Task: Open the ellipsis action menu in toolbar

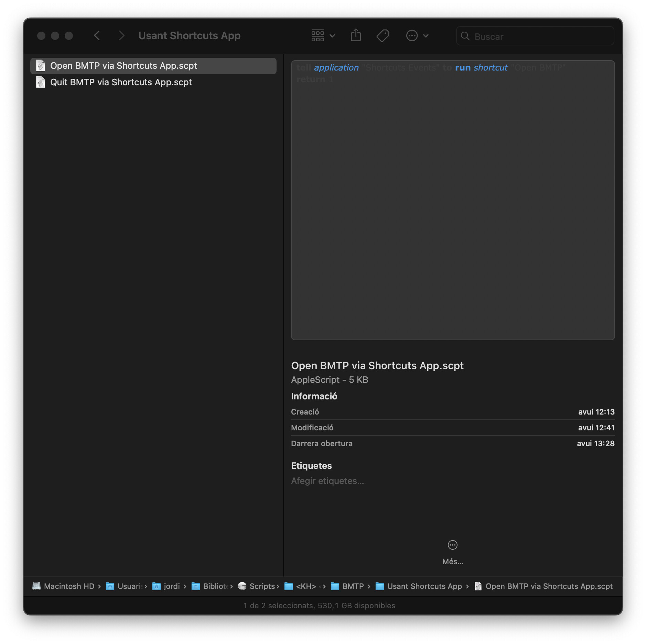Action: (412, 36)
